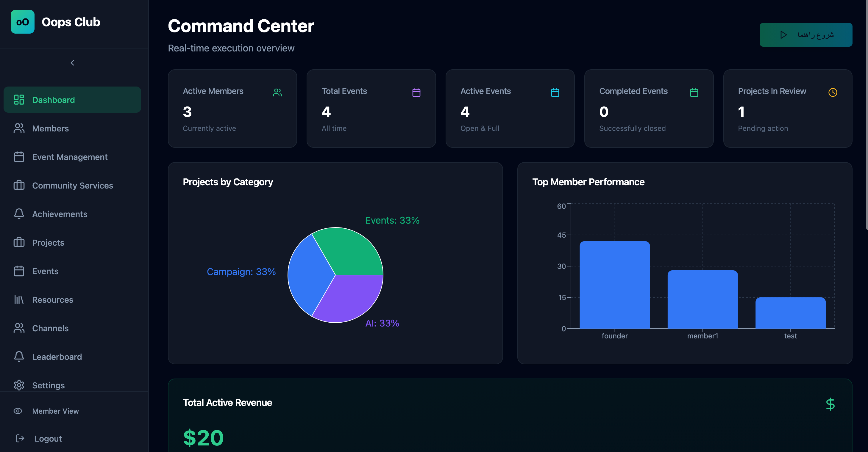Click the $20 revenue value

pyautogui.click(x=203, y=437)
